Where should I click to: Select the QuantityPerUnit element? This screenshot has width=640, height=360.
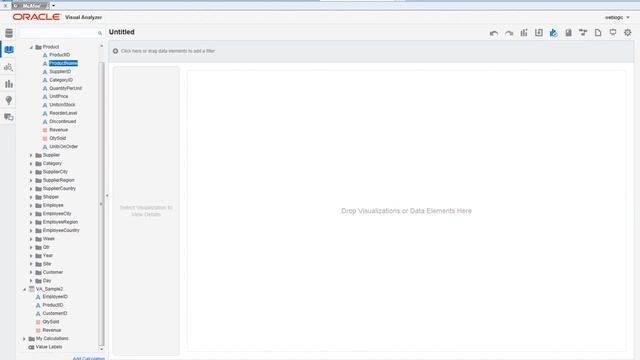coord(65,89)
